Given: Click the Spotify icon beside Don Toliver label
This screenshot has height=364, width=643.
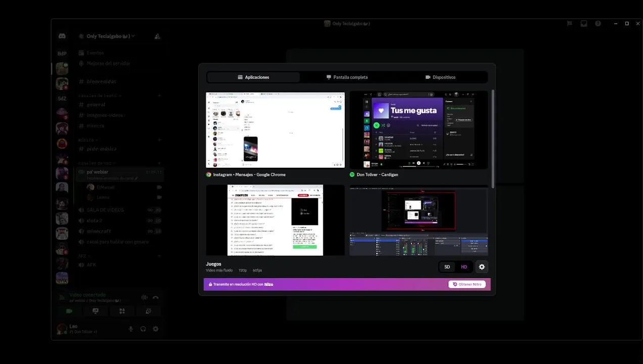Looking at the screenshot, I should coord(352,174).
